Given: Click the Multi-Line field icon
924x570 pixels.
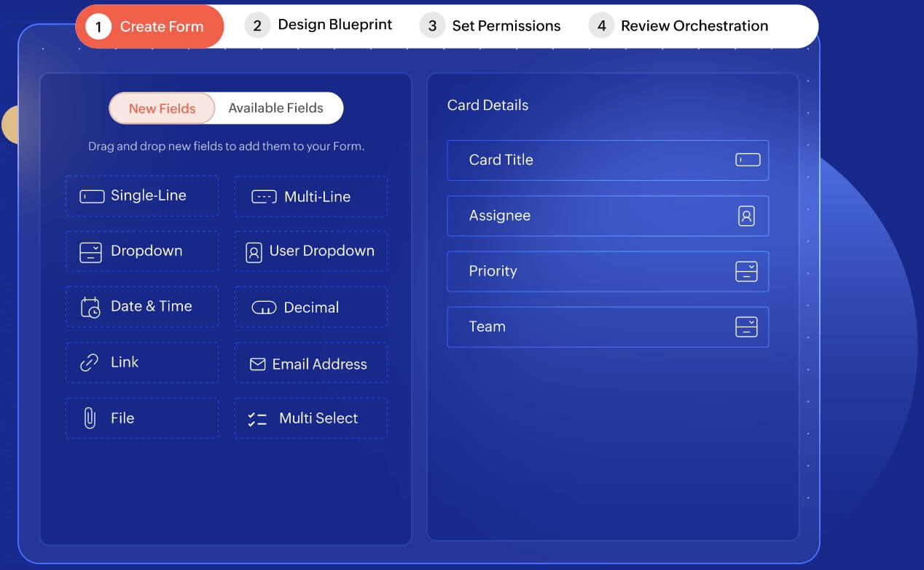Looking at the screenshot, I should [x=264, y=197].
